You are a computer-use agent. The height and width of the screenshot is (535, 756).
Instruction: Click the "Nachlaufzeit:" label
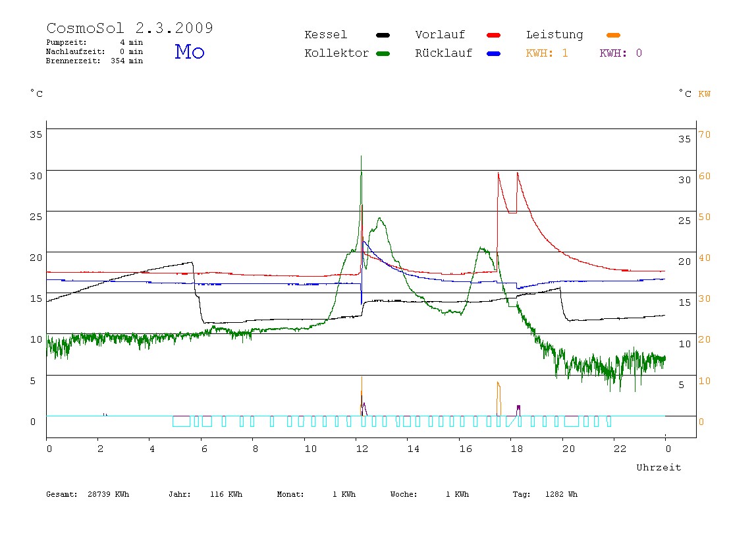[75, 51]
